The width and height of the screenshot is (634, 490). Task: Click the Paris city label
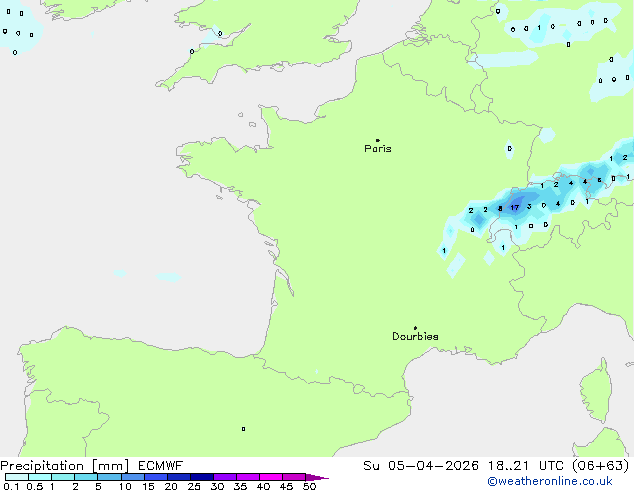(378, 149)
